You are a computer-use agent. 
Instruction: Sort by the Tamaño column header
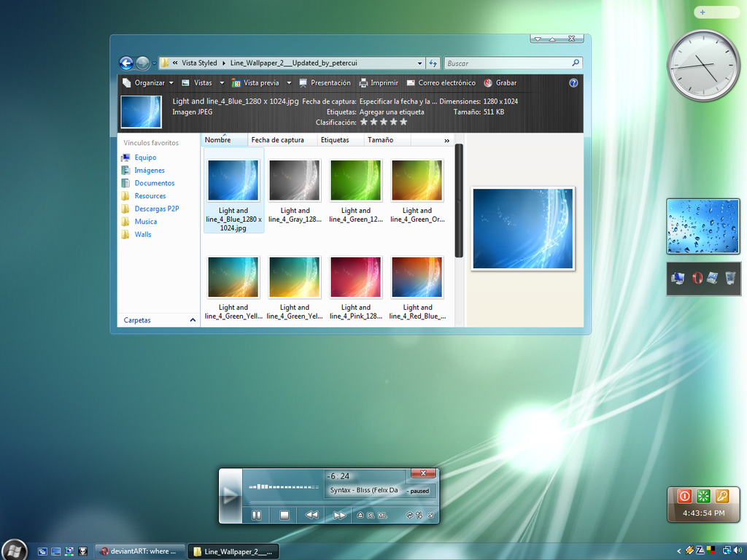click(x=387, y=140)
